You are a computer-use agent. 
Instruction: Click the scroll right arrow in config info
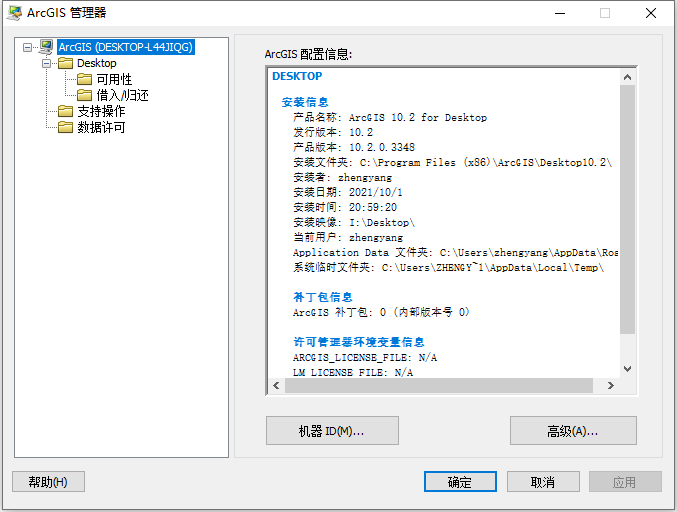coord(611,386)
